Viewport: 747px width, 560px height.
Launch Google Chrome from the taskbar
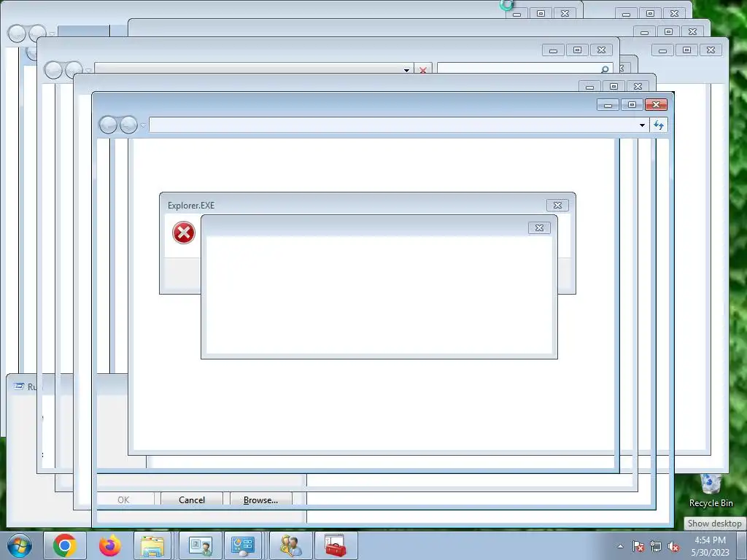[x=65, y=545]
